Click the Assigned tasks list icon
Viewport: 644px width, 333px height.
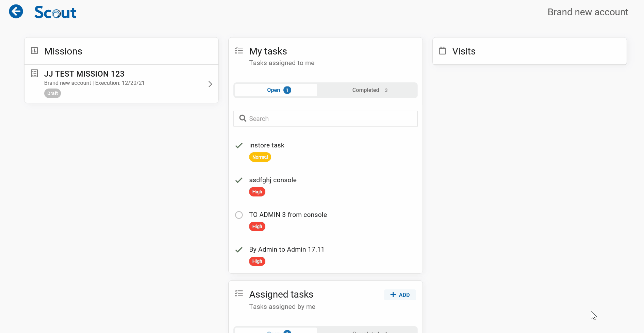pyautogui.click(x=239, y=294)
